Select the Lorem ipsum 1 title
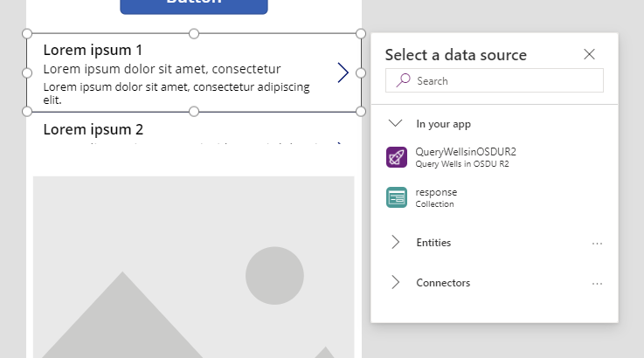This screenshot has height=358, width=644. [93, 50]
